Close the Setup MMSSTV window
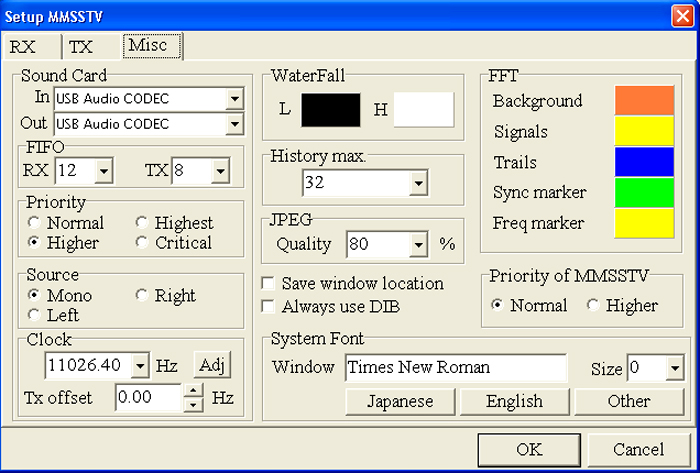This screenshot has width=700, height=473. (x=683, y=17)
